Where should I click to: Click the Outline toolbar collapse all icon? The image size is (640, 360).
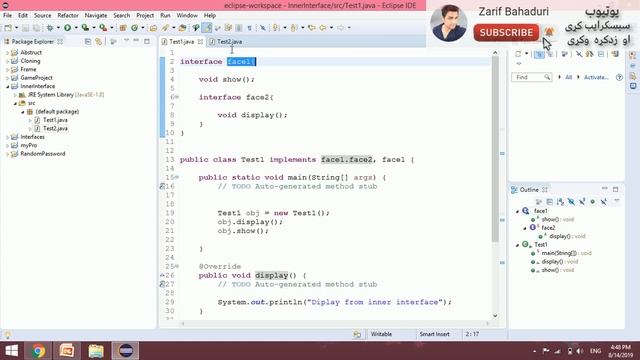549,202
